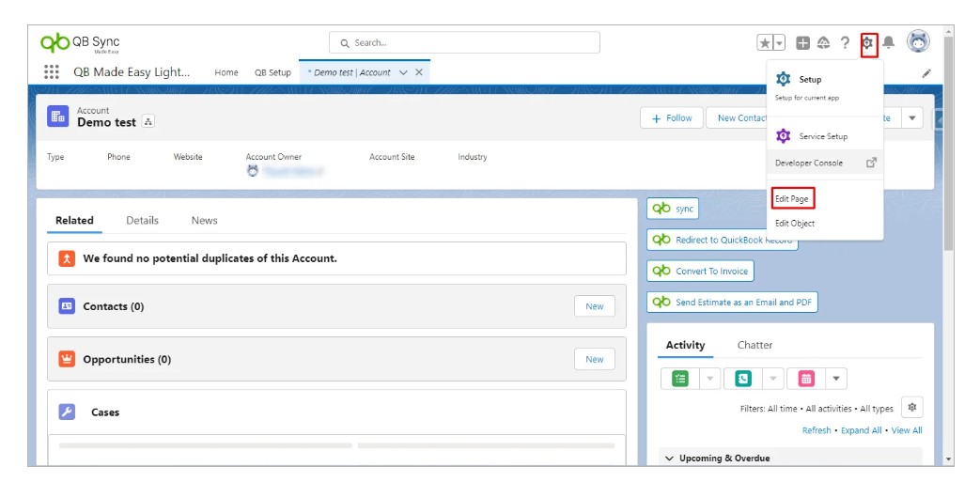Viewport: 980px width, 498px height.
Task: Switch to the Details tab
Action: pyautogui.click(x=142, y=221)
